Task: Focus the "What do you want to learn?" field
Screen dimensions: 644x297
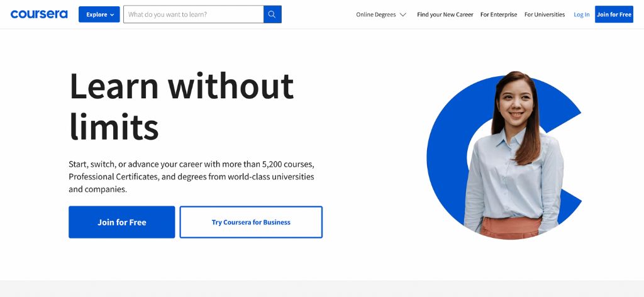Action: [x=193, y=14]
